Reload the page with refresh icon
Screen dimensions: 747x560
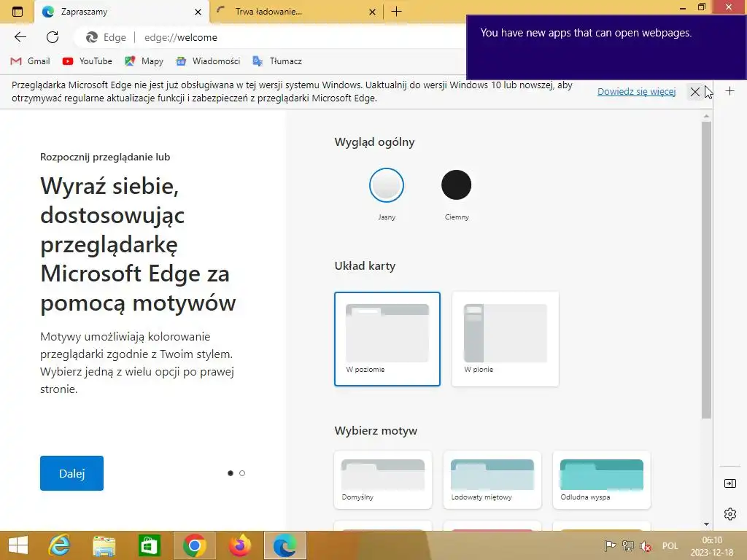click(53, 37)
